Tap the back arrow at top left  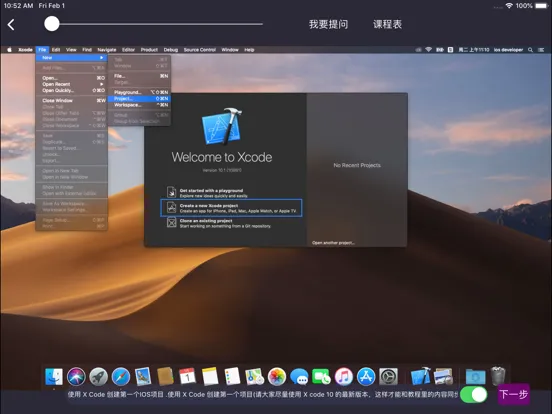pos(11,25)
